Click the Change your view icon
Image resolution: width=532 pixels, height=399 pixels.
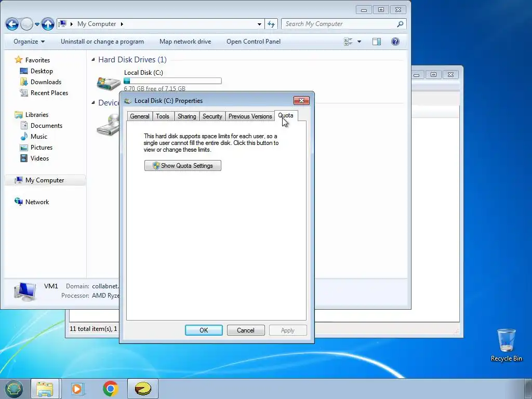349,42
